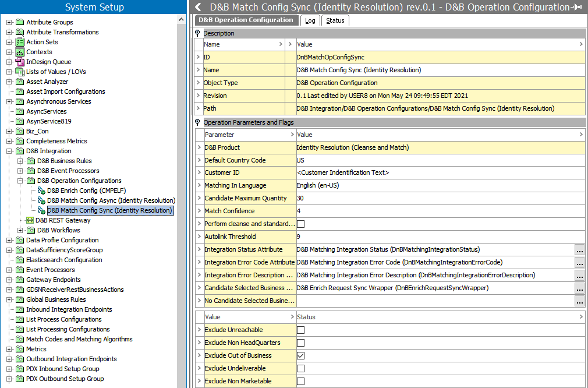Click the D&B Match Config Async icon
588x388 pixels.
pyautogui.click(x=41, y=200)
